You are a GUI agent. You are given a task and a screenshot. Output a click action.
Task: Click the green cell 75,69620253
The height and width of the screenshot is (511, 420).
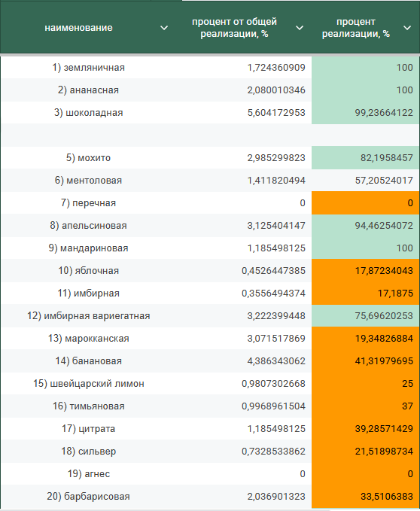pos(365,316)
